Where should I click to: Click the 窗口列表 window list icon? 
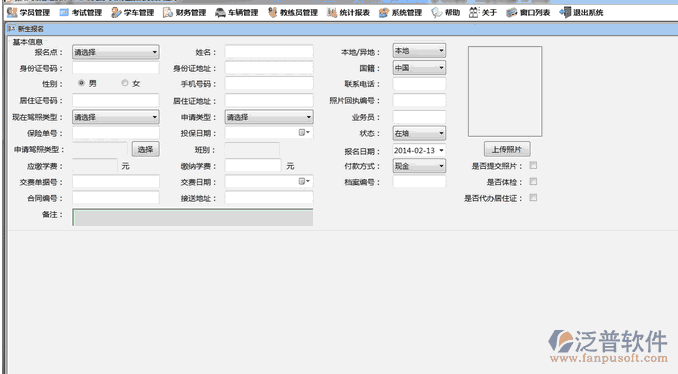click(x=512, y=13)
